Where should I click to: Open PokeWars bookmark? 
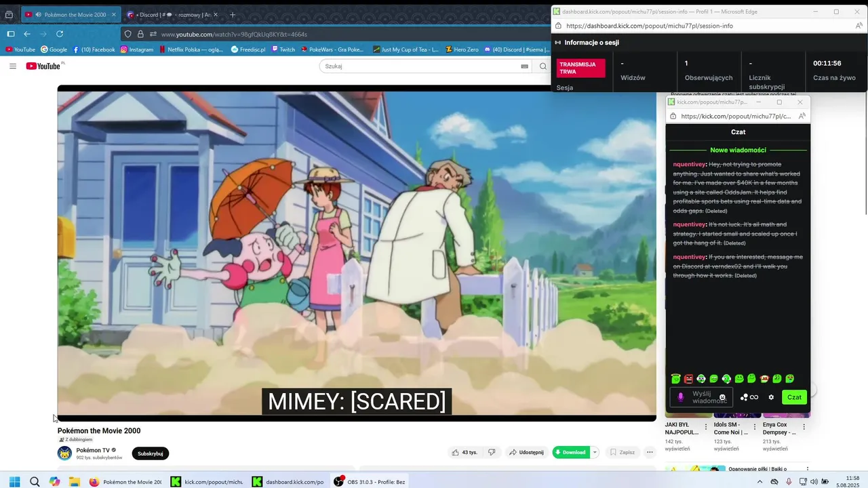[332, 49]
